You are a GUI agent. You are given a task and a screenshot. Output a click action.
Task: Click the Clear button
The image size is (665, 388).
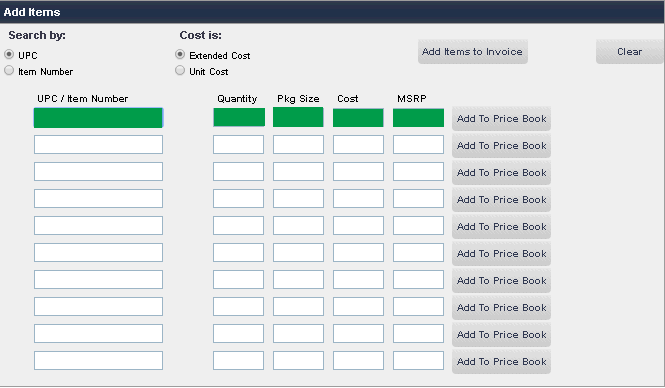[x=629, y=52]
